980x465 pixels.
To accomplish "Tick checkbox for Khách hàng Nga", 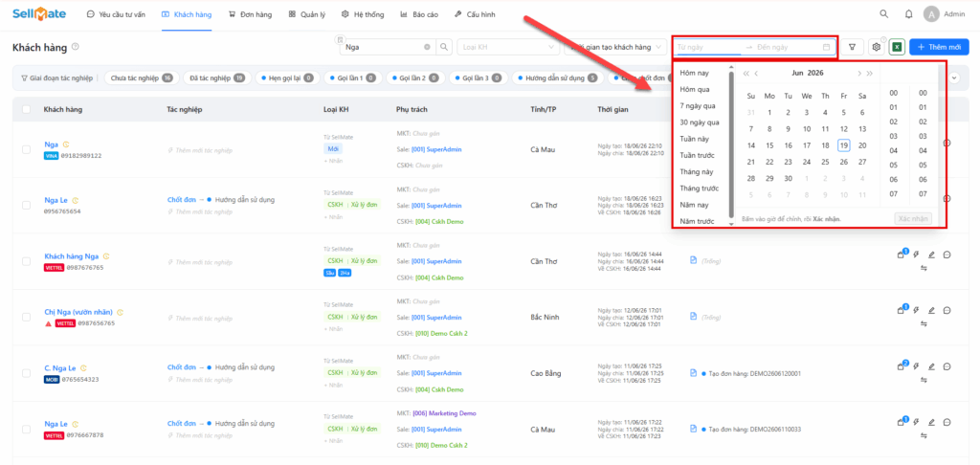I will tap(26, 261).
